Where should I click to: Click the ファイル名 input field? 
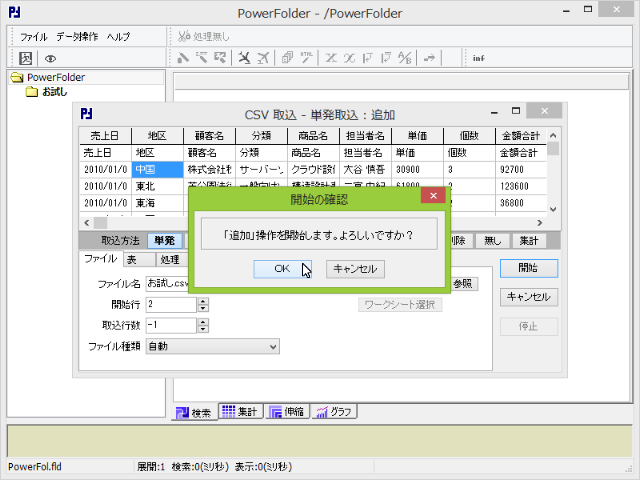click(x=167, y=284)
